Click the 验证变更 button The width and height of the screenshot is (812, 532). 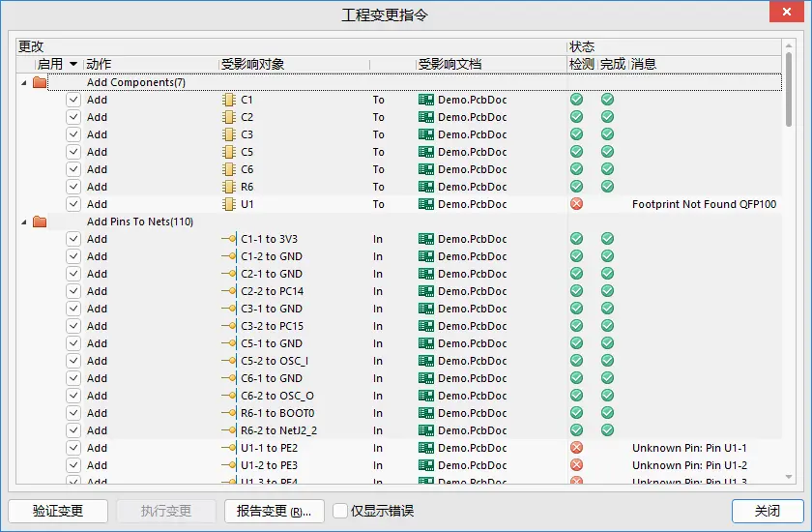point(58,512)
